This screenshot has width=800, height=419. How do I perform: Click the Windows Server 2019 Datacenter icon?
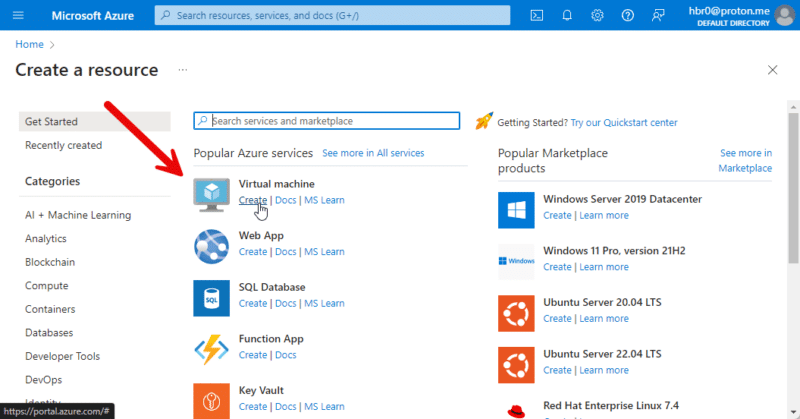pyautogui.click(x=516, y=208)
